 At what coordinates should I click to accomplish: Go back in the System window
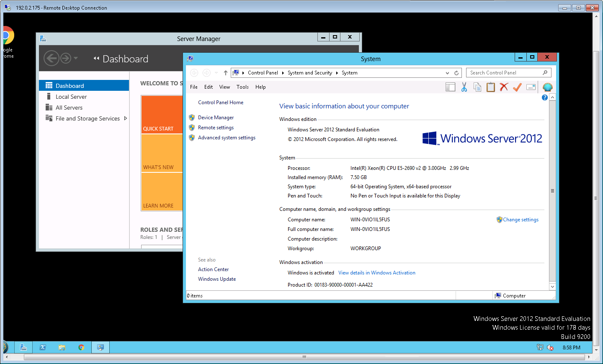click(x=194, y=73)
